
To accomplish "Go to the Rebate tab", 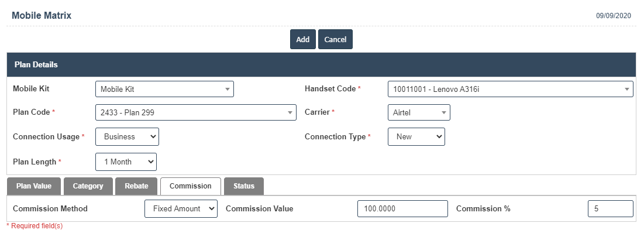I will (136, 186).
